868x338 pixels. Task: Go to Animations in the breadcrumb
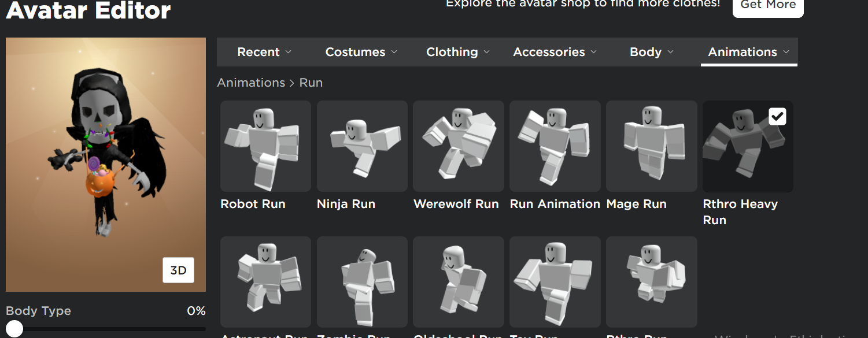pyautogui.click(x=251, y=83)
